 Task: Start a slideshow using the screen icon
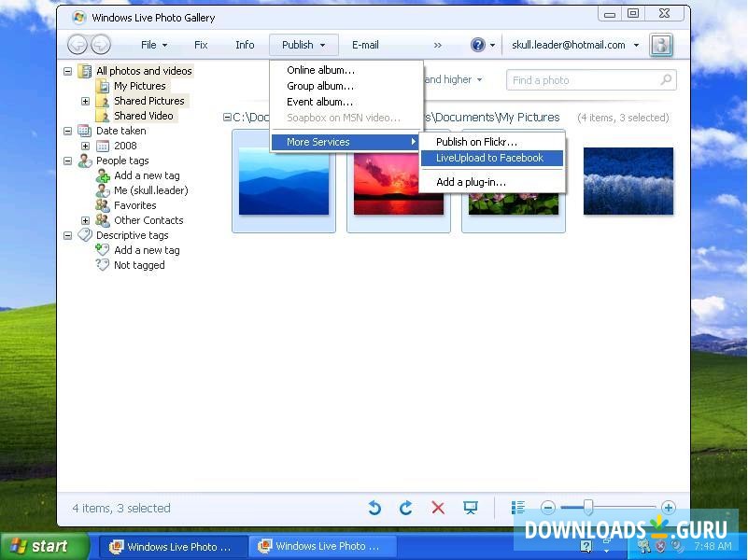471,508
